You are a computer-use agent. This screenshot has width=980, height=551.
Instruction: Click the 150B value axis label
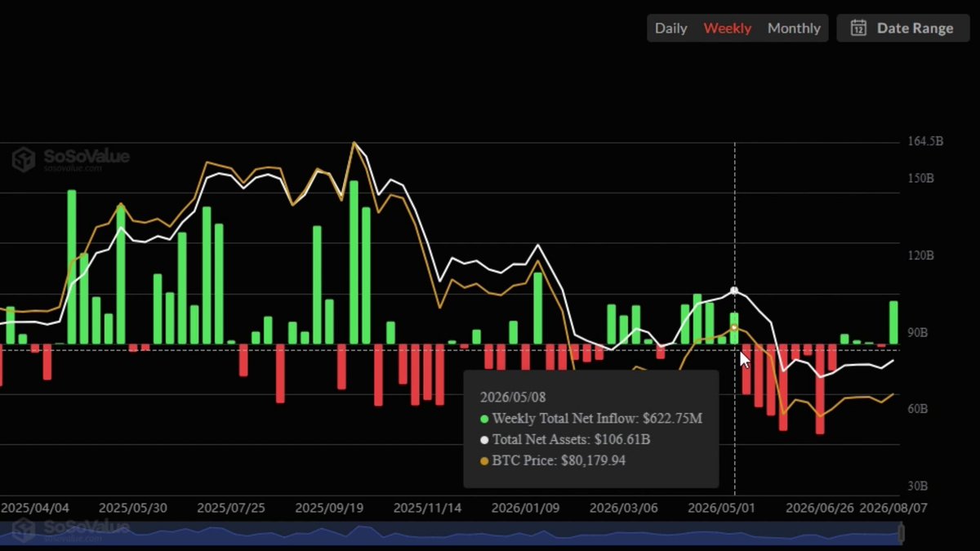point(921,178)
